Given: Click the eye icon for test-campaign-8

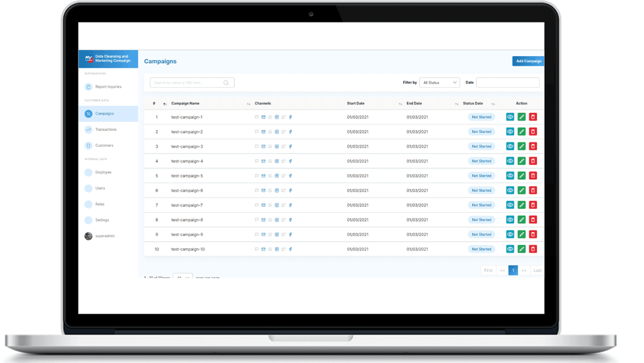Looking at the screenshot, I should pyautogui.click(x=509, y=219).
